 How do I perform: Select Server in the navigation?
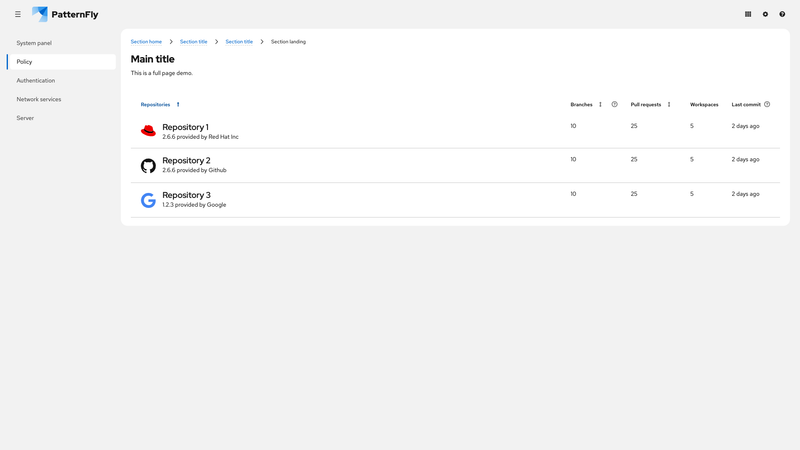[25, 118]
